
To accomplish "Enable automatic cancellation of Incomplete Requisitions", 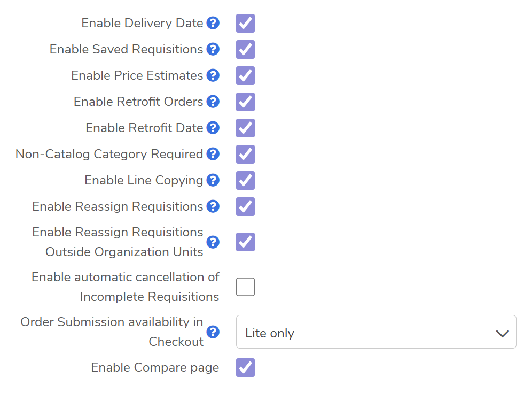I will [x=245, y=287].
